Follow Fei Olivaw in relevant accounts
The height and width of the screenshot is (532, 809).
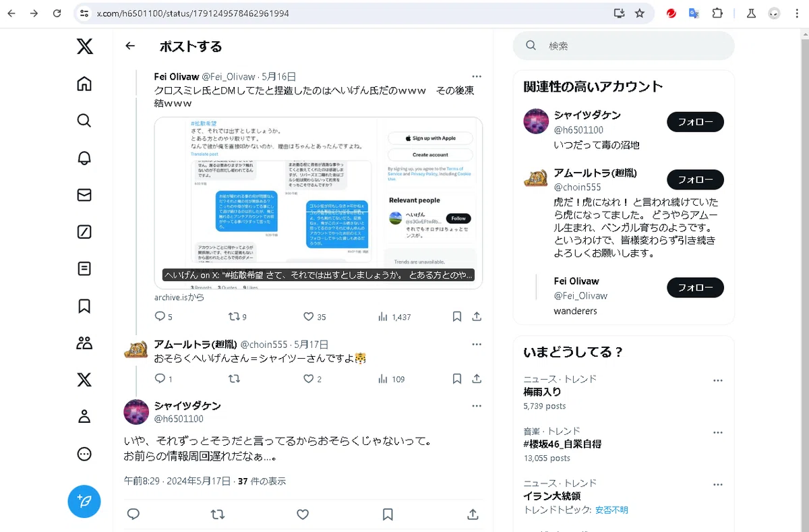pos(695,288)
